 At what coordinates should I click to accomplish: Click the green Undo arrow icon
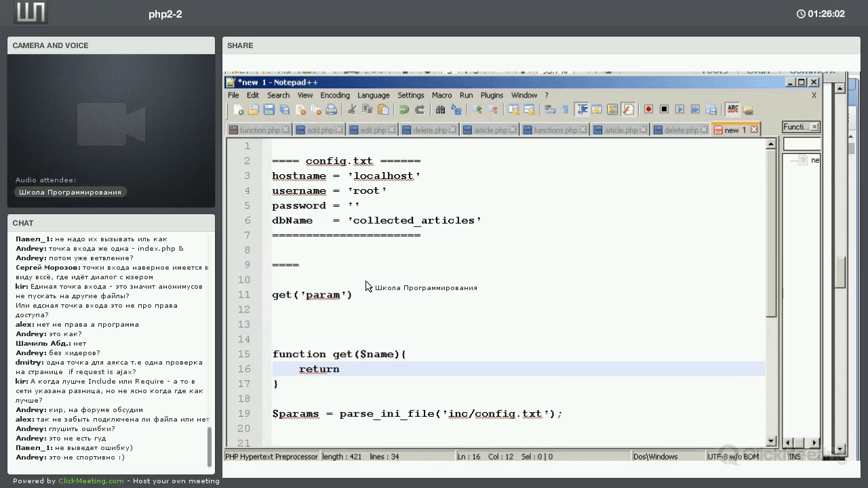click(404, 110)
